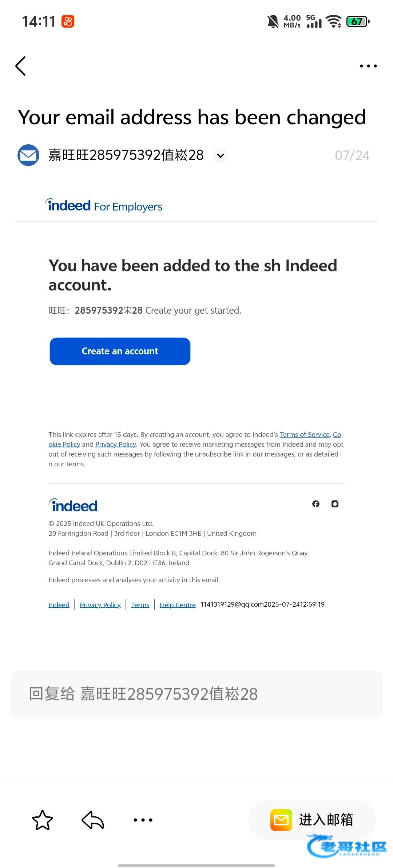Tap the Indeed For Employers logo
This screenshot has width=393, height=868.
[x=104, y=206]
